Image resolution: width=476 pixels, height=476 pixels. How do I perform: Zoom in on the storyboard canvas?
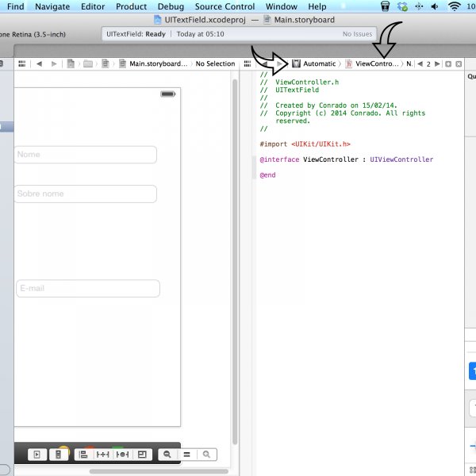click(207, 455)
